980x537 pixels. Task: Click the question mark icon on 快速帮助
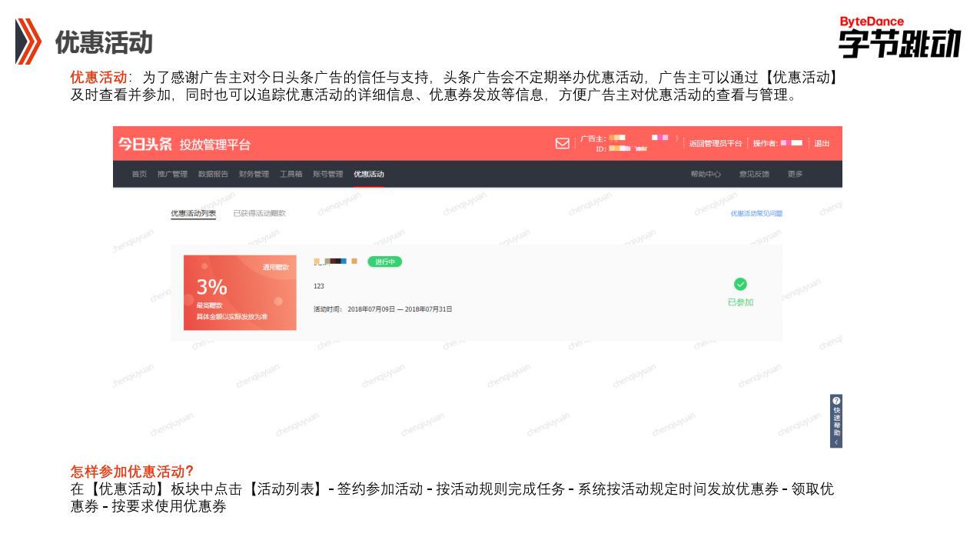coord(836,400)
